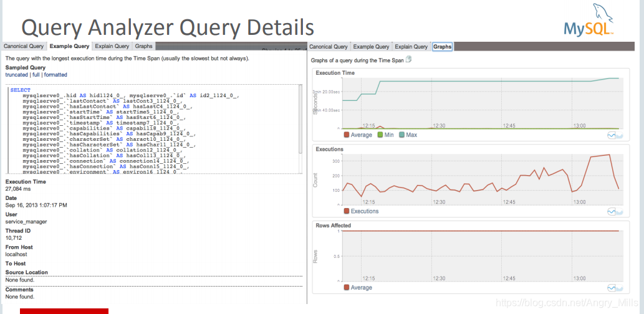Image resolution: width=644 pixels, height=314 pixels.
Task: Open the Canonical Query tab in left panel
Action: [x=24, y=46]
